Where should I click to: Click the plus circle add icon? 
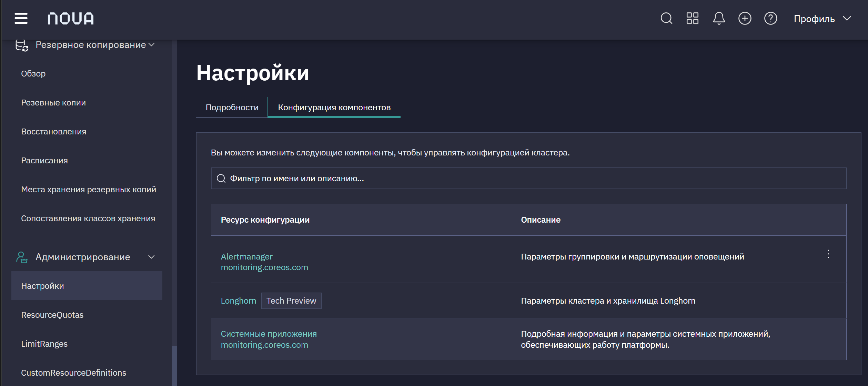click(x=745, y=18)
